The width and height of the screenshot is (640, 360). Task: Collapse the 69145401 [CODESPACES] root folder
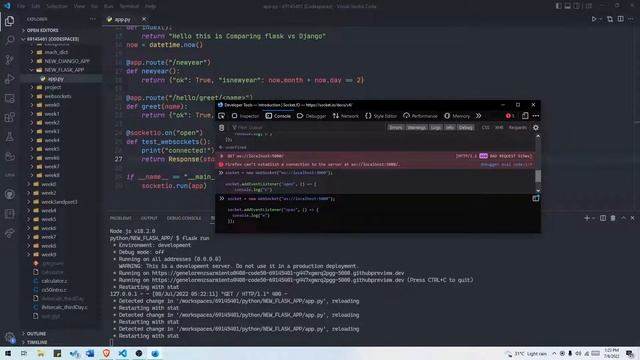click(x=62, y=39)
